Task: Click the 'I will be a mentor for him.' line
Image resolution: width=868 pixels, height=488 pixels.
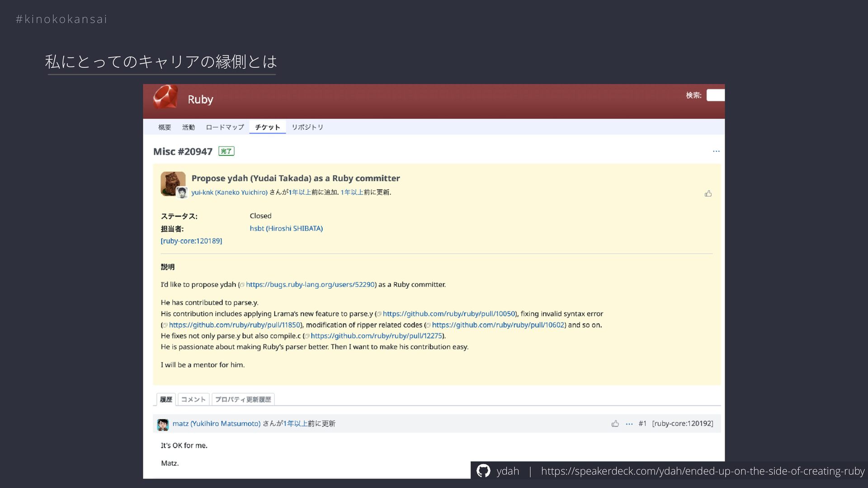Action: 203,365
